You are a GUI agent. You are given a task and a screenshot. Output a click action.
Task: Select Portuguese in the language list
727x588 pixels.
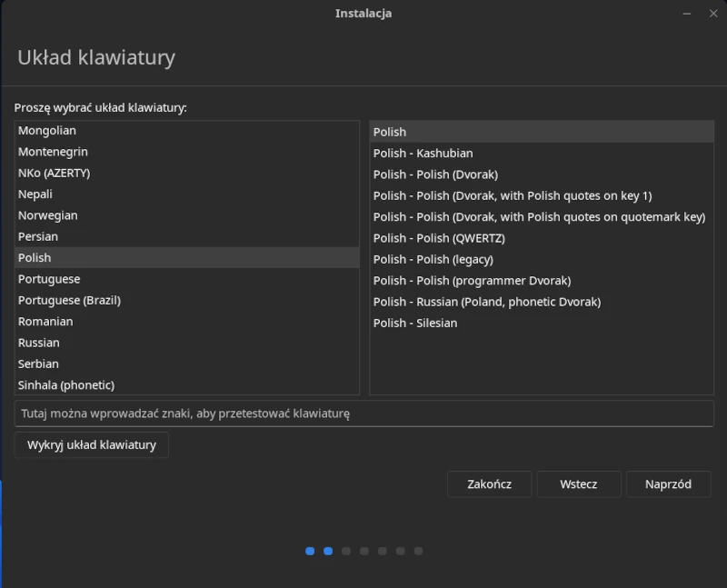tap(187, 279)
